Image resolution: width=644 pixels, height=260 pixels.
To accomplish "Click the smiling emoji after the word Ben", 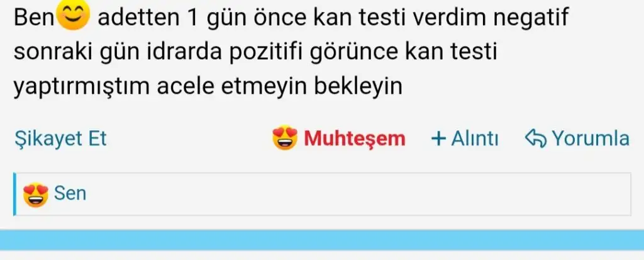I will coord(73,15).
